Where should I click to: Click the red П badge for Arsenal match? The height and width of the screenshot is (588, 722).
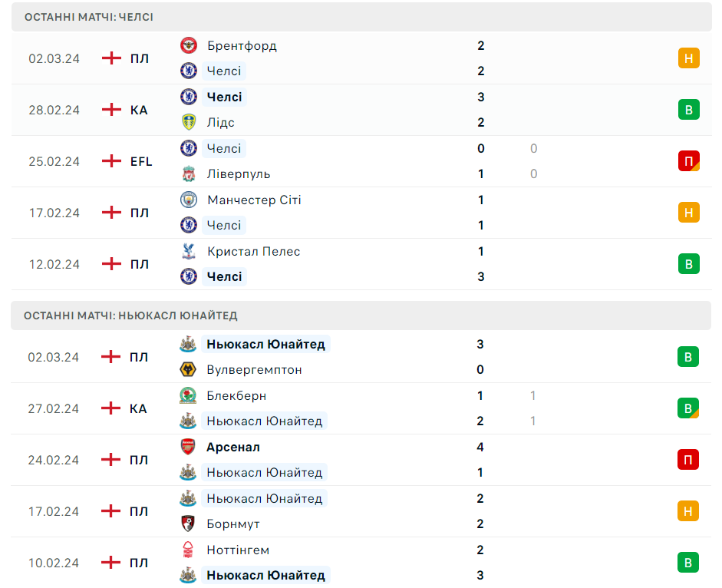pyautogui.click(x=687, y=460)
